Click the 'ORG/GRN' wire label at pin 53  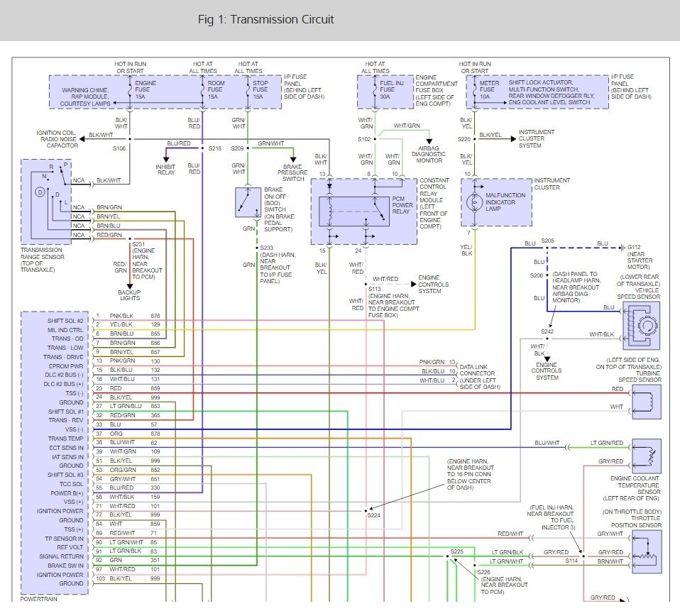click(x=123, y=470)
